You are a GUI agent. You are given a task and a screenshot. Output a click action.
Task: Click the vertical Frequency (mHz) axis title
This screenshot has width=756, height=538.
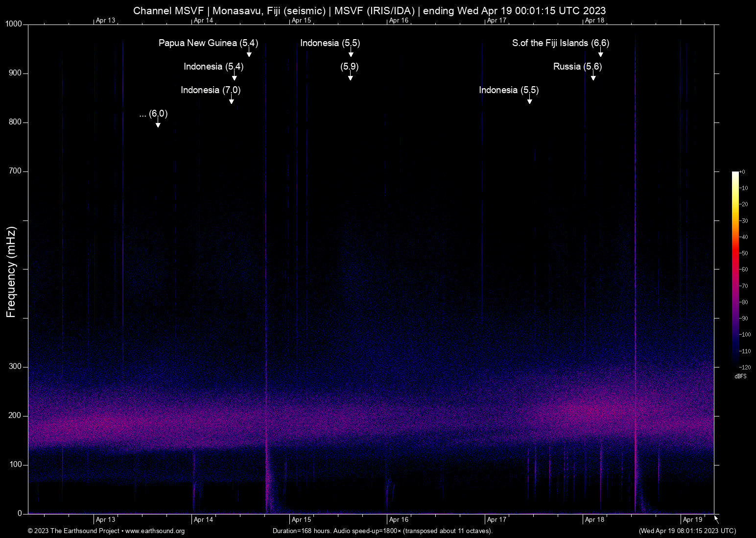pos(11,272)
